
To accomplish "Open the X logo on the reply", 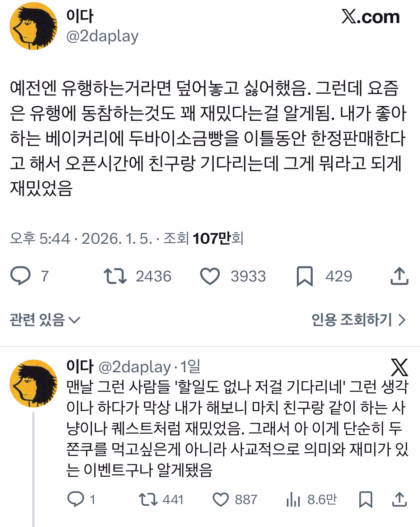I will [399, 367].
